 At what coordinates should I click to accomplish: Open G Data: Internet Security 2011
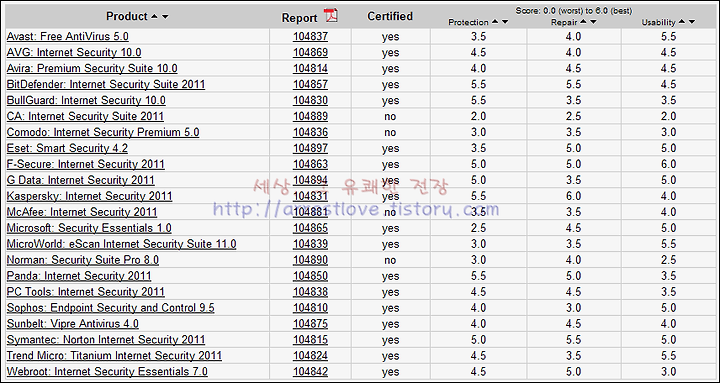[80, 180]
